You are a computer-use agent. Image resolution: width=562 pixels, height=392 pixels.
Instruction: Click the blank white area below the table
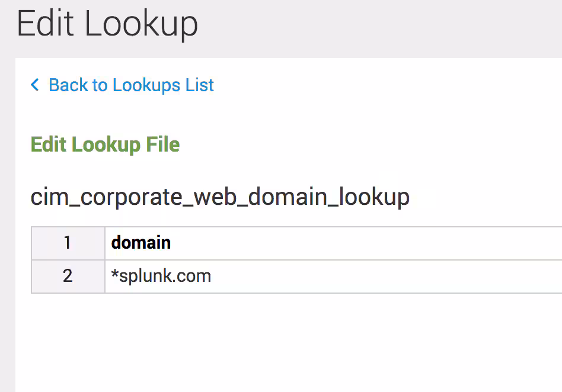pyautogui.click(x=285, y=343)
